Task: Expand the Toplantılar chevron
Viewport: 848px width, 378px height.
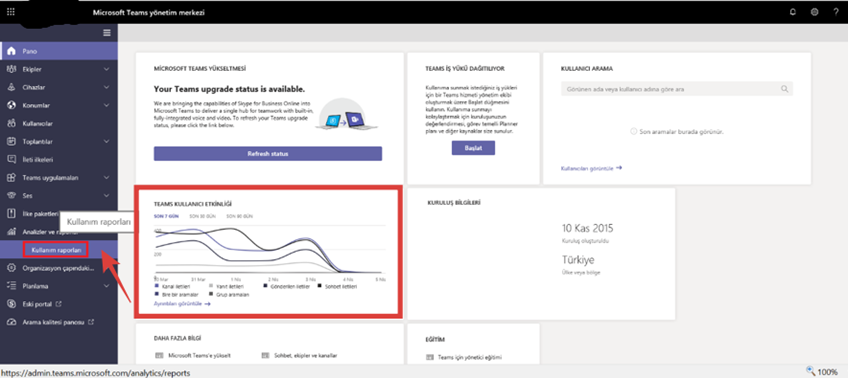Action: click(x=106, y=141)
